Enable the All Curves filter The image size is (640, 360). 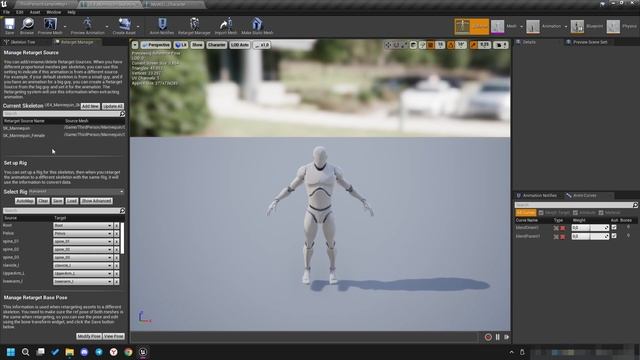pyautogui.click(x=526, y=213)
